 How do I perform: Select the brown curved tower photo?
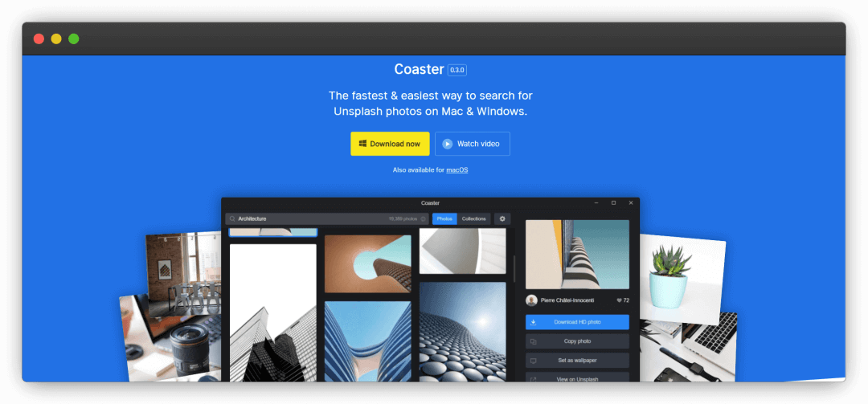click(x=367, y=263)
